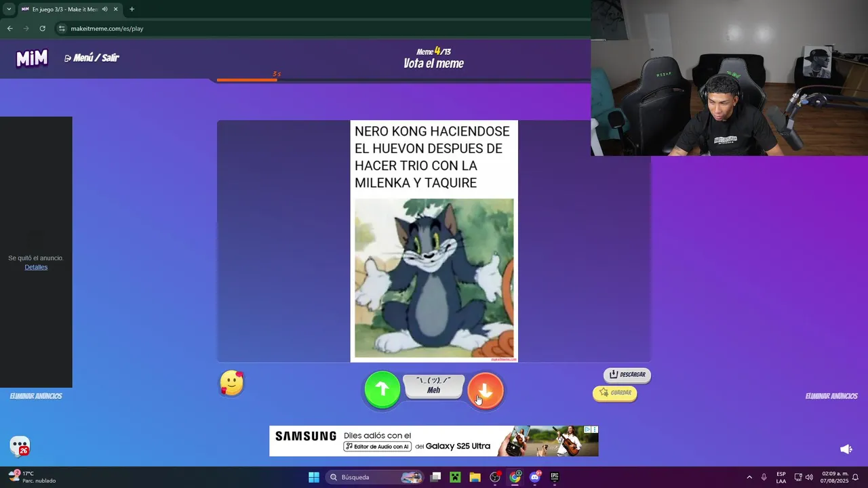Click the taskbar Búsqueda box
Viewport: 868px width, 488px height.
click(375, 477)
